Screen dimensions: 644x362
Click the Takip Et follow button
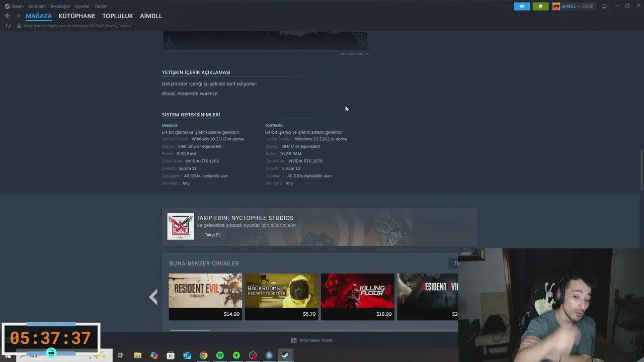point(212,235)
